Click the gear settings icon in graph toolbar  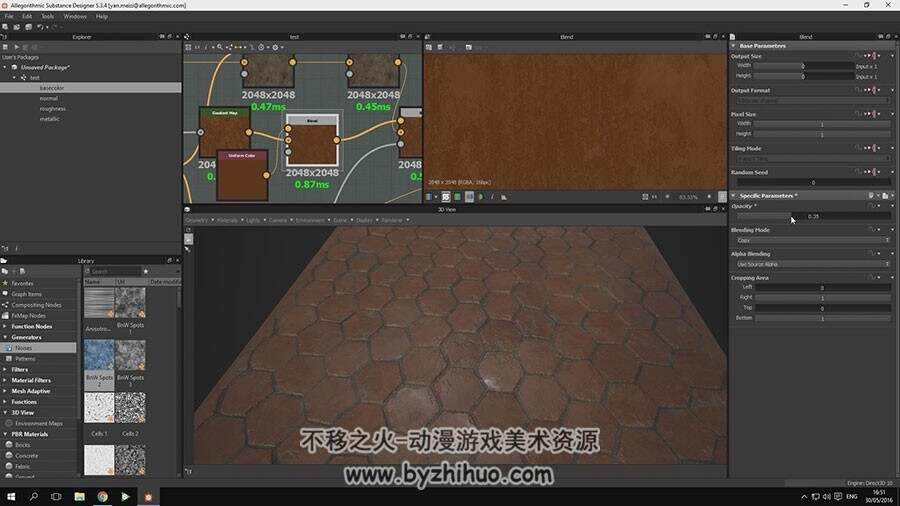275,47
